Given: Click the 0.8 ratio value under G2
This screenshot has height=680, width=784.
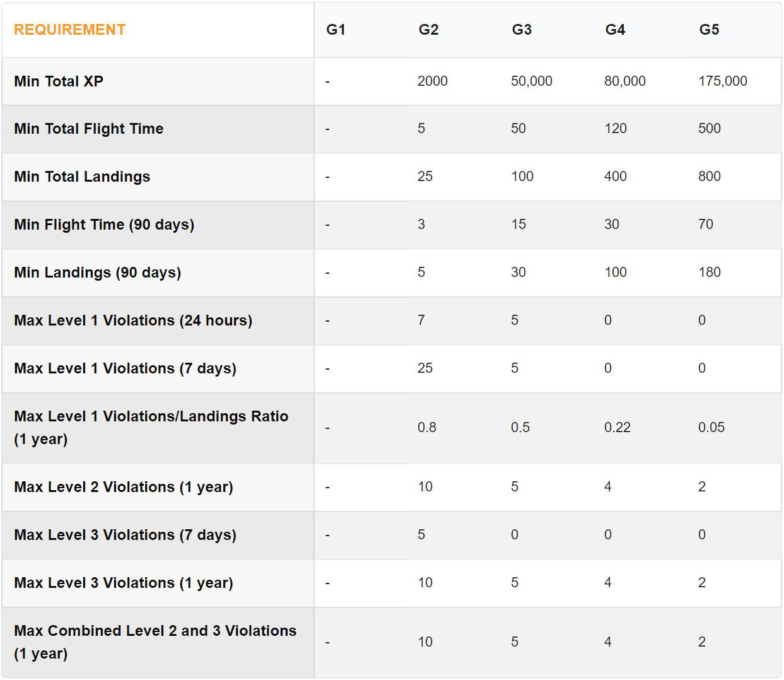Looking at the screenshot, I should 427,428.
